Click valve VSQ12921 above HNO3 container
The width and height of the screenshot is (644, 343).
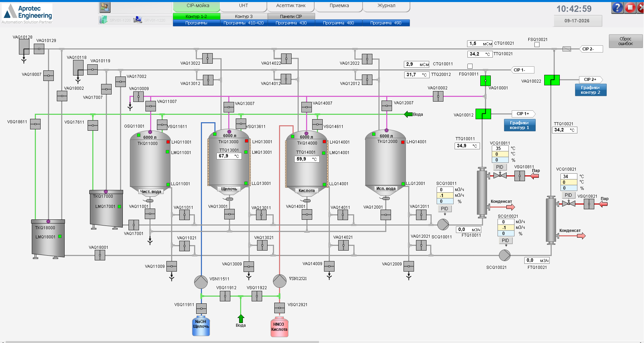[279, 308]
